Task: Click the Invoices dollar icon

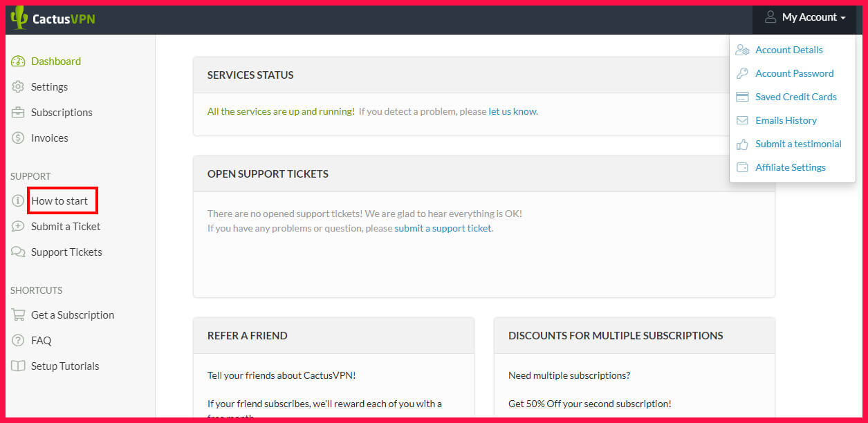Action: point(18,138)
